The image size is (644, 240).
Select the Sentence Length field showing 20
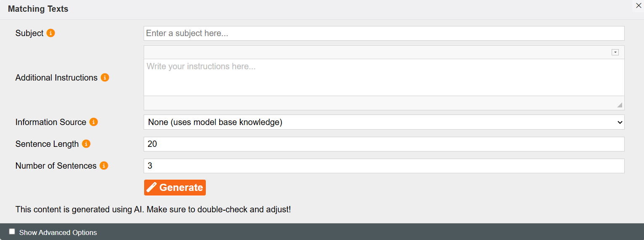click(x=384, y=144)
